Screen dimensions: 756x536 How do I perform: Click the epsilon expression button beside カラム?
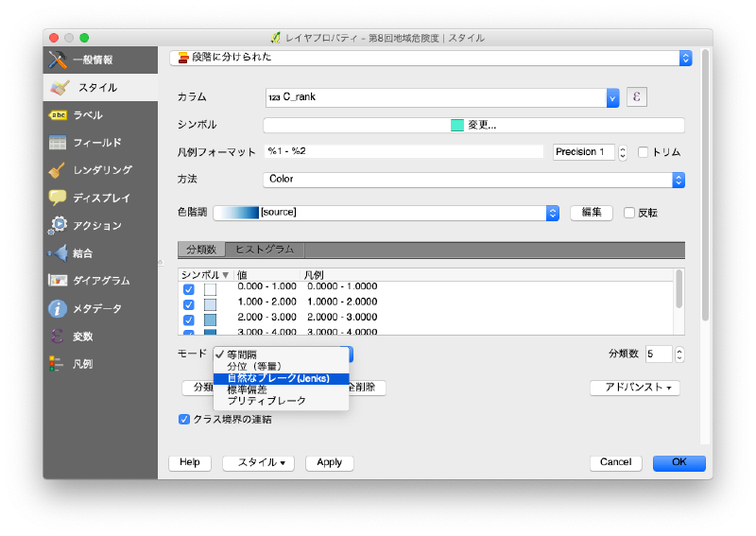[x=636, y=97]
